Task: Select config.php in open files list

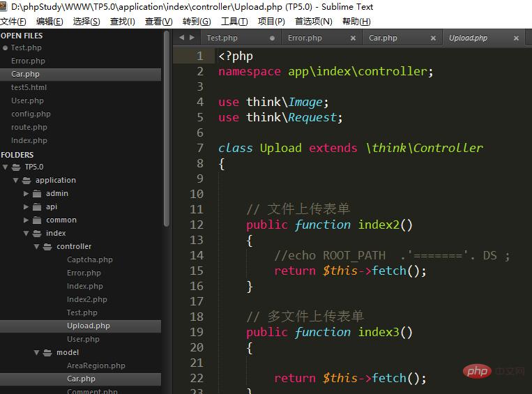Action: pos(31,114)
